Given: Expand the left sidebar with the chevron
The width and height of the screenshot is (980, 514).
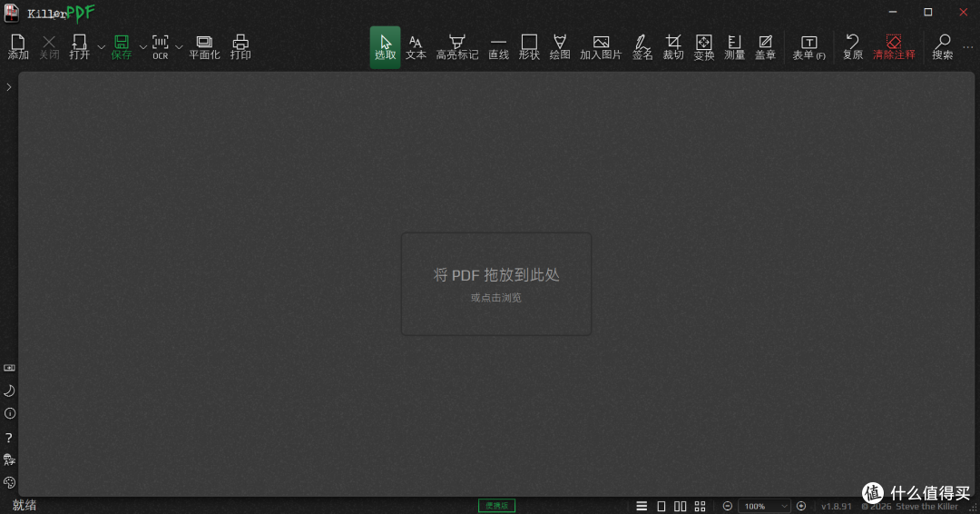Looking at the screenshot, I should [9, 87].
